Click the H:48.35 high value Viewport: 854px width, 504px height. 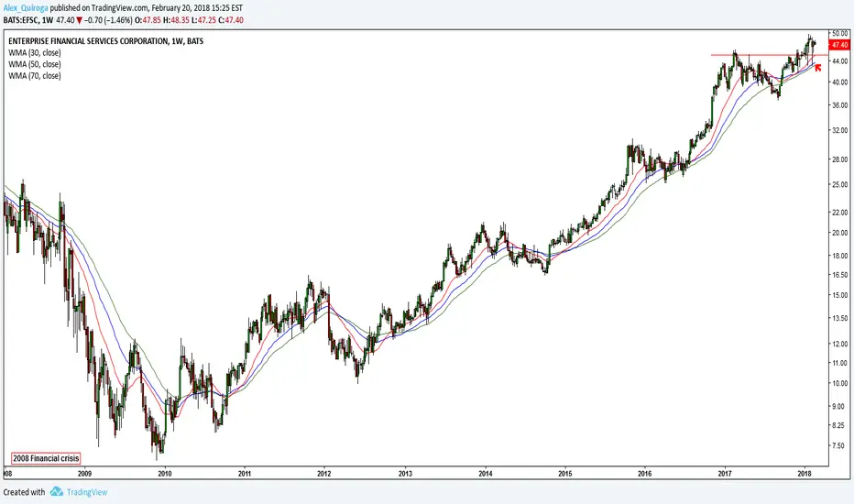pos(175,20)
